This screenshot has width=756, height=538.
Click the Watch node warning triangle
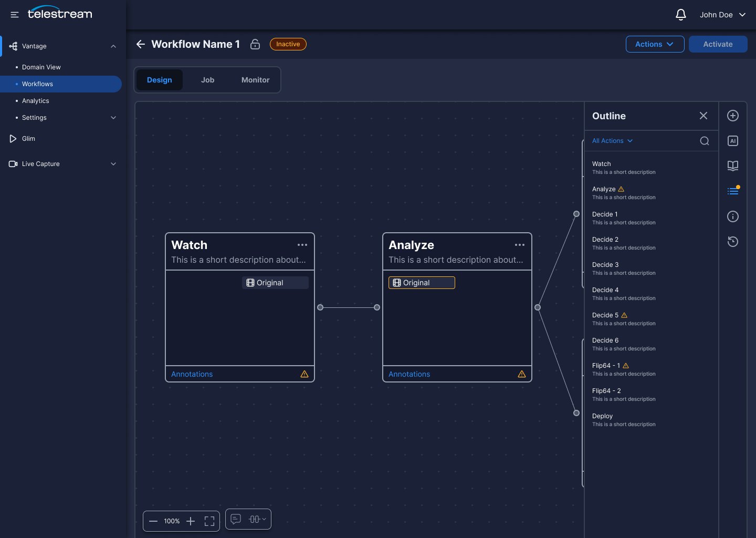point(304,374)
